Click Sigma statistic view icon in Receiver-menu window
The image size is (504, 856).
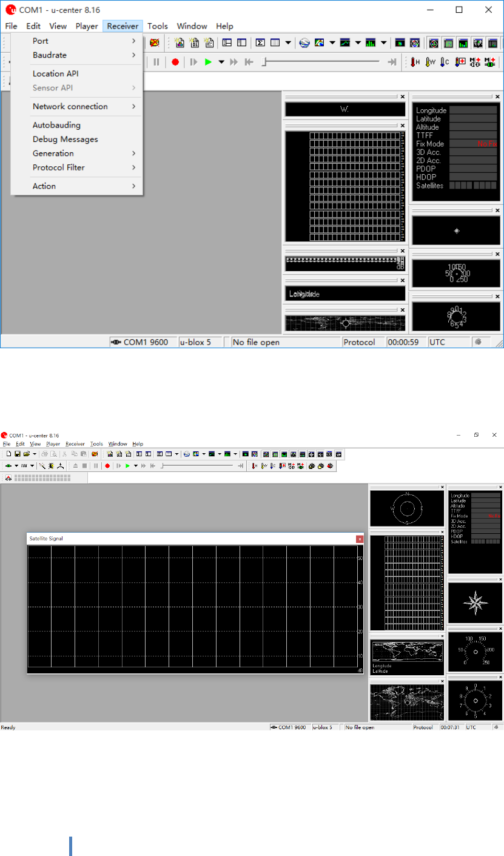(x=260, y=42)
